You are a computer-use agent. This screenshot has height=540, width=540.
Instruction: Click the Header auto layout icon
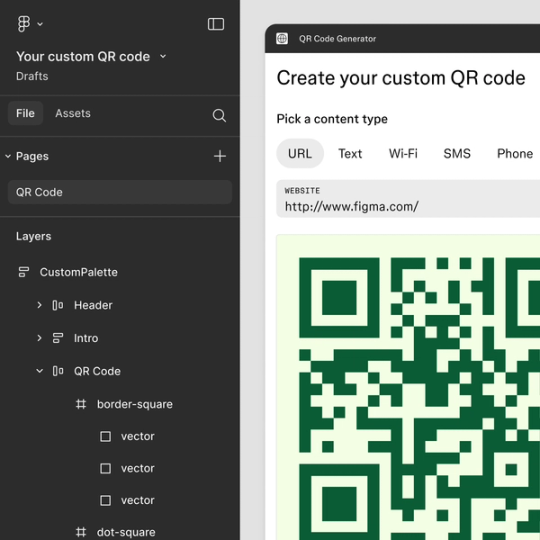pos(58,305)
